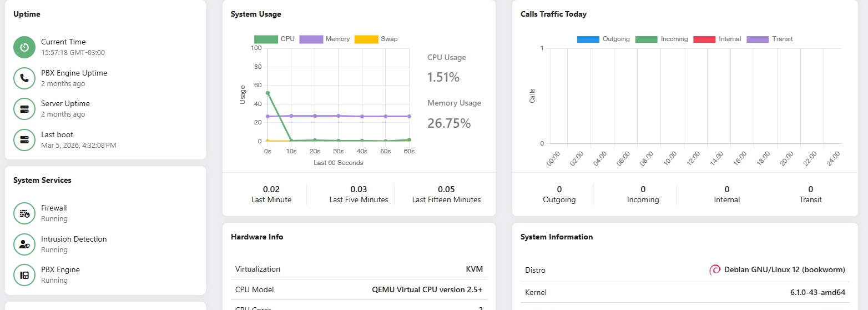Click the Last Minute load value 0.02
Screen dimensions: 868x310
[271, 189]
